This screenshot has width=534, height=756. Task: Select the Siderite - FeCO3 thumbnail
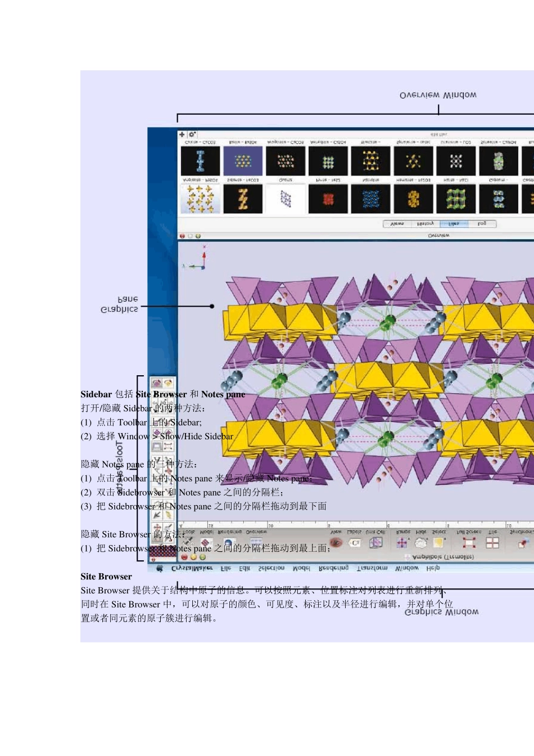243,199
